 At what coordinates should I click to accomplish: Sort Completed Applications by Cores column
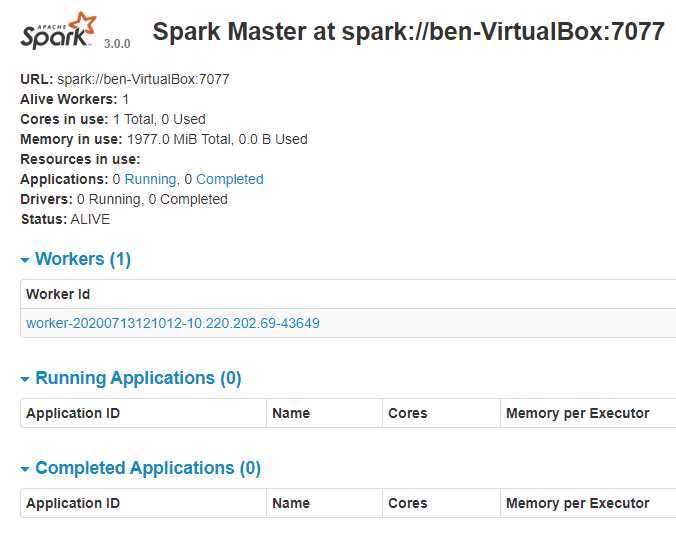click(408, 503)
